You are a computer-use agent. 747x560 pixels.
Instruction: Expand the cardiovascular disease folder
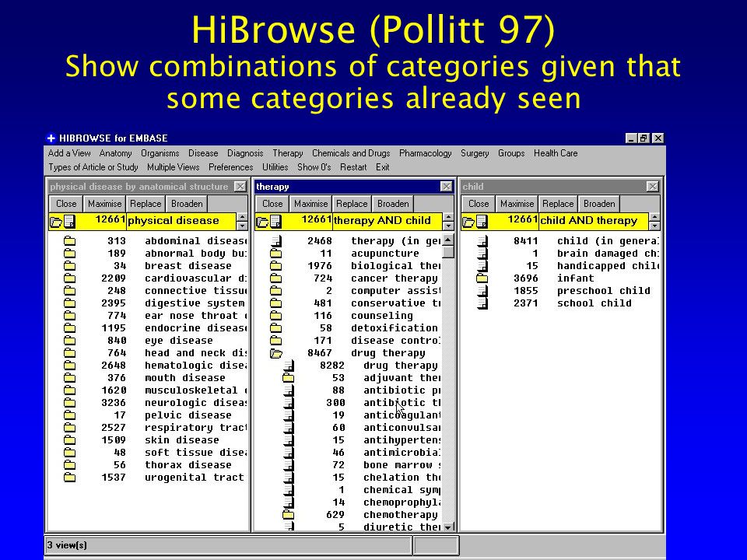(x=69, y=278)
